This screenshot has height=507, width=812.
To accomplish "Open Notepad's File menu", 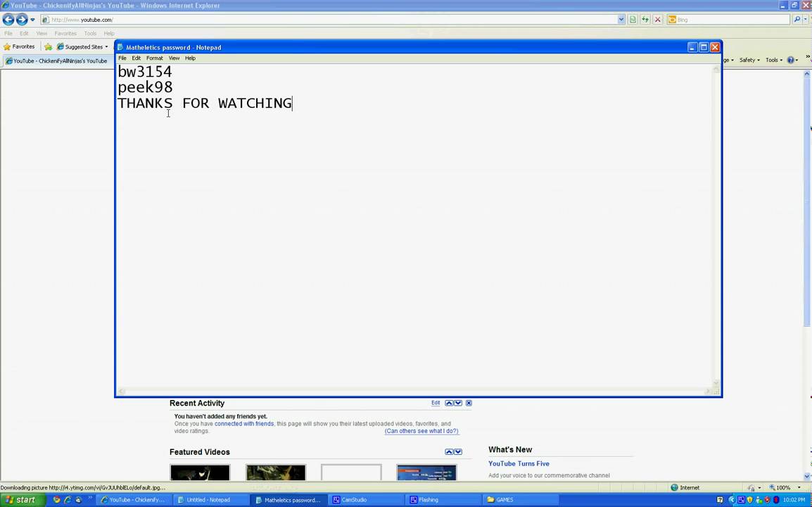I will [122, 58].
